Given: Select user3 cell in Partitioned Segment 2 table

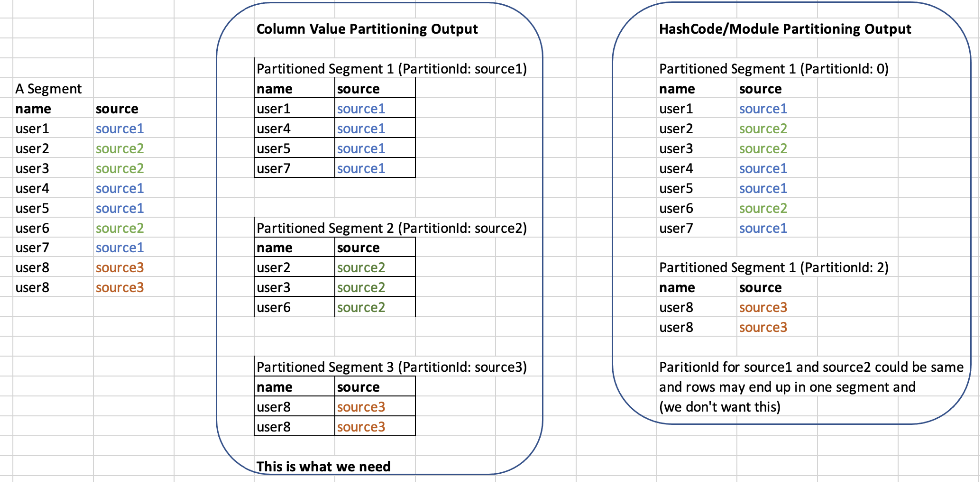Looking at the screenshot, I should 294,287.
